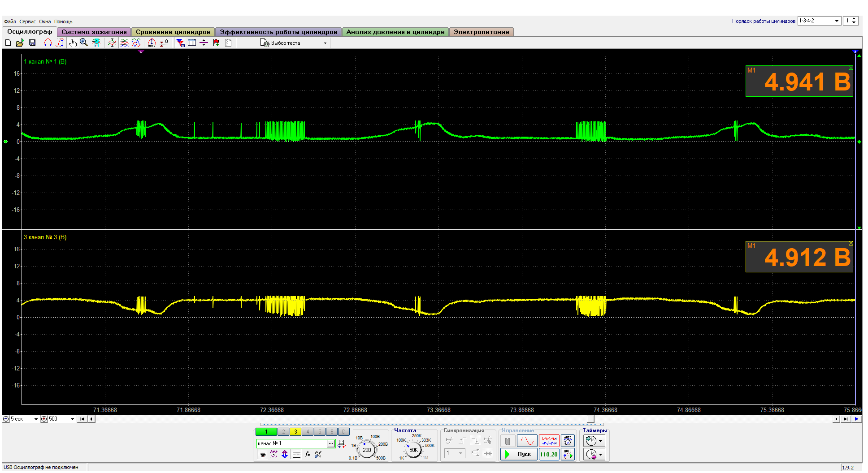This screenshot has height=473, width=868.
Task: Switch to Анализ давления в цилиндре tab
Action: pyautogui.click(x=395, y=32)
